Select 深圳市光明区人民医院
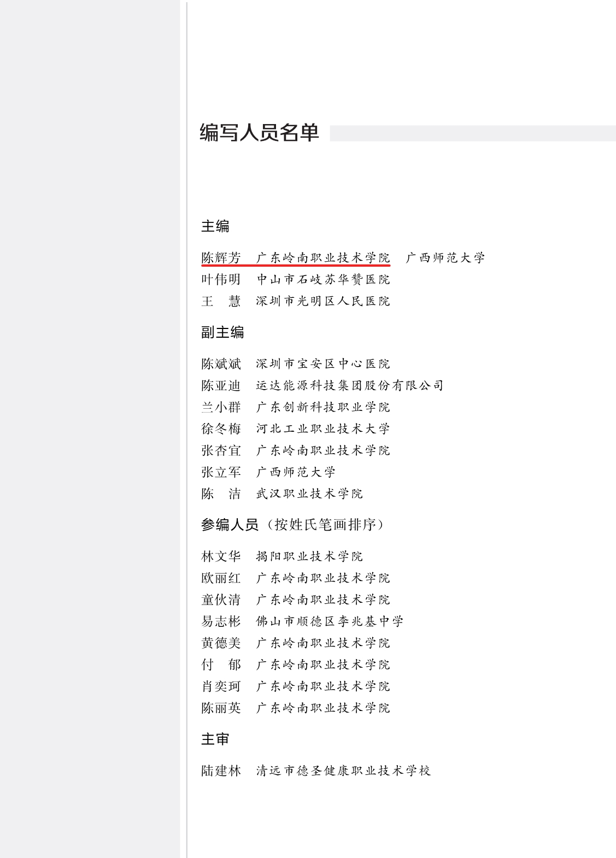Image resolution: width=616 pixels, height=858 pixels. point(323,301)
